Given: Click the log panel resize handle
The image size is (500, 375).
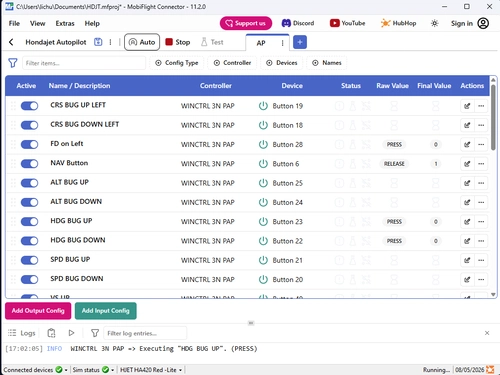Looking at the screenshot, I should (251, 323).
